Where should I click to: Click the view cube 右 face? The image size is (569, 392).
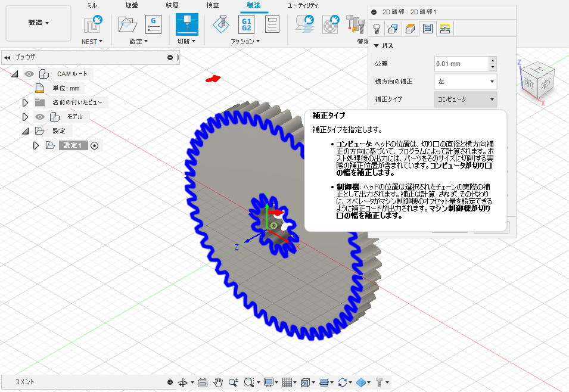pyautogui.click(x=545, y=84)
